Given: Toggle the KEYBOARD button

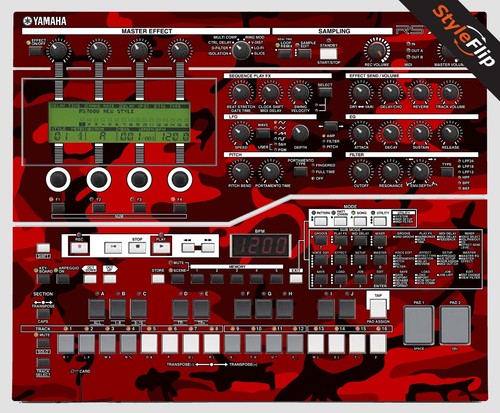Looking at the screenshot, I should point(44,279).
